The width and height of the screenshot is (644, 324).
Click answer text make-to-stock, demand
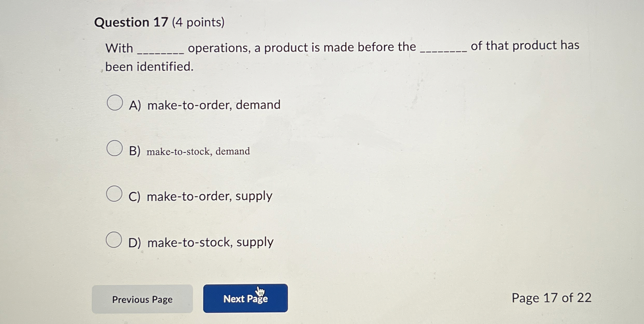pos(198,151)
